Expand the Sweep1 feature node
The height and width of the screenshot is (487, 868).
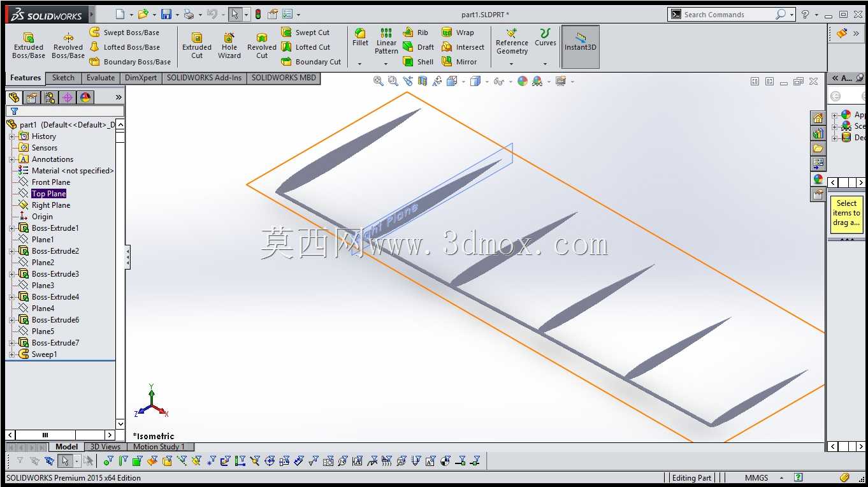pos(11,354)
